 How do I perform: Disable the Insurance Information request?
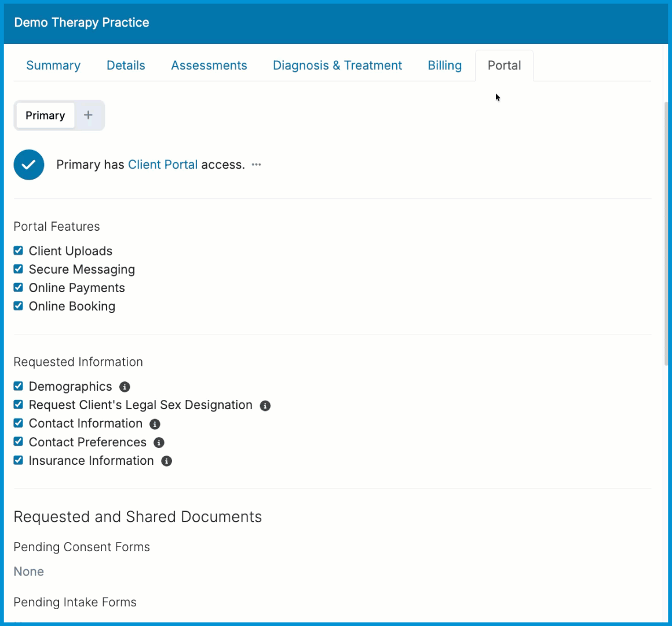pyautogui.click(x=17, y=460)
